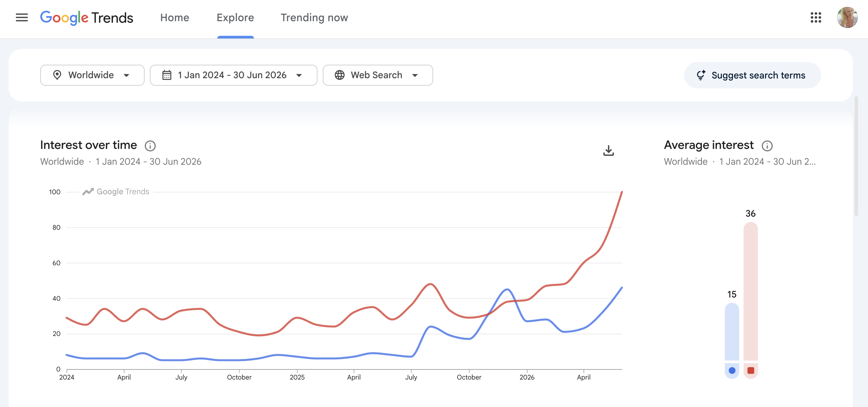Select the red term color square
This screenshot has height=407, width=868.
click(x=750, y=370)
